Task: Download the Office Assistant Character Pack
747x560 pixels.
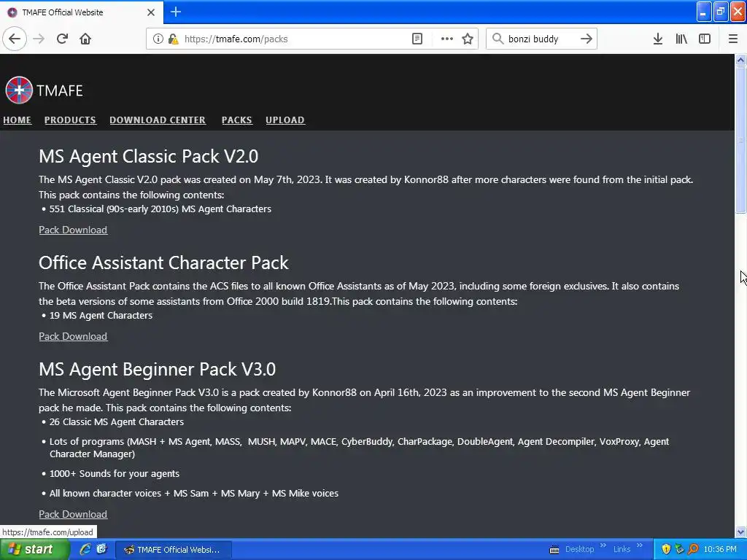Action: (x=73, y=337)
